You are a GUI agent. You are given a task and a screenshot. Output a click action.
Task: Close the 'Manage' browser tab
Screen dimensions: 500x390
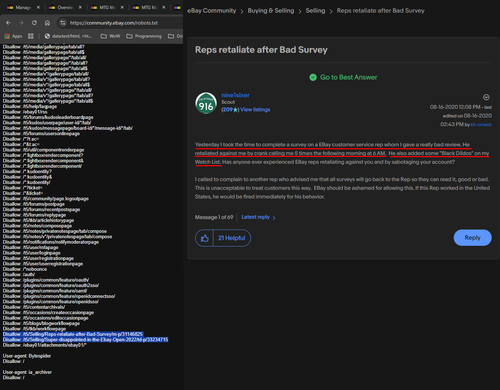[38, 7]
